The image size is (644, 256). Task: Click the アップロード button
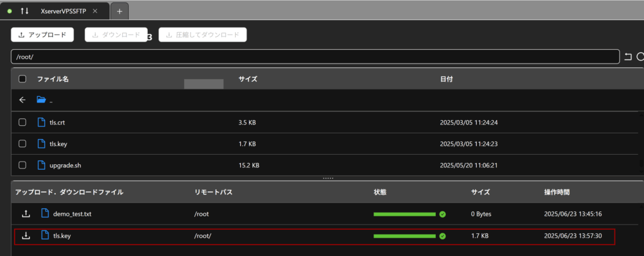[43, 35]
